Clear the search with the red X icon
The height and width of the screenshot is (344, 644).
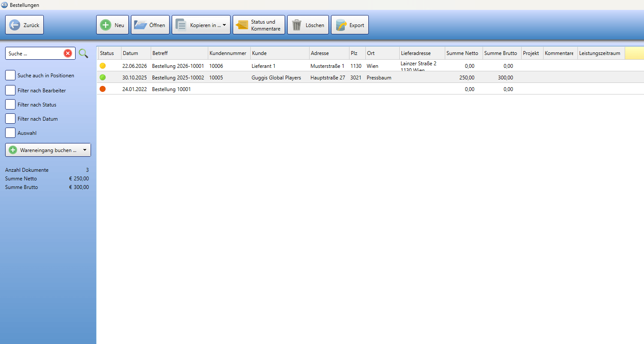point(68,53)
